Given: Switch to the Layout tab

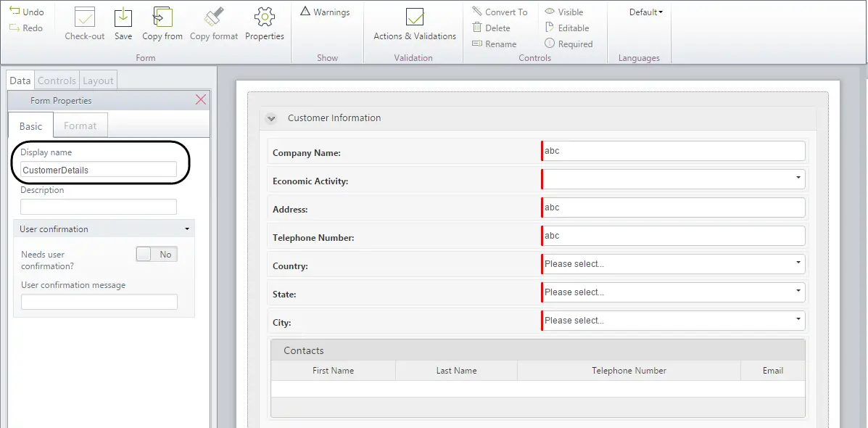Looking at the screenshot, I should 98,81.
